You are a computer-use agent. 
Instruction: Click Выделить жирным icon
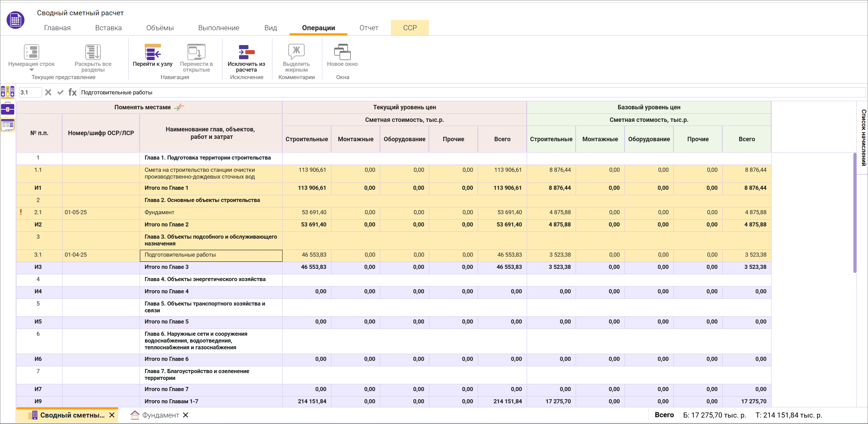click(296, 52)
